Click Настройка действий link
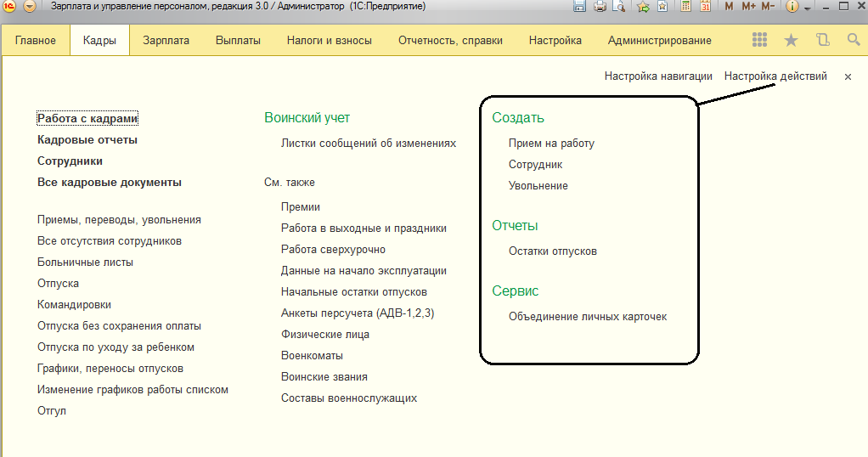 [x=775, y=76]
